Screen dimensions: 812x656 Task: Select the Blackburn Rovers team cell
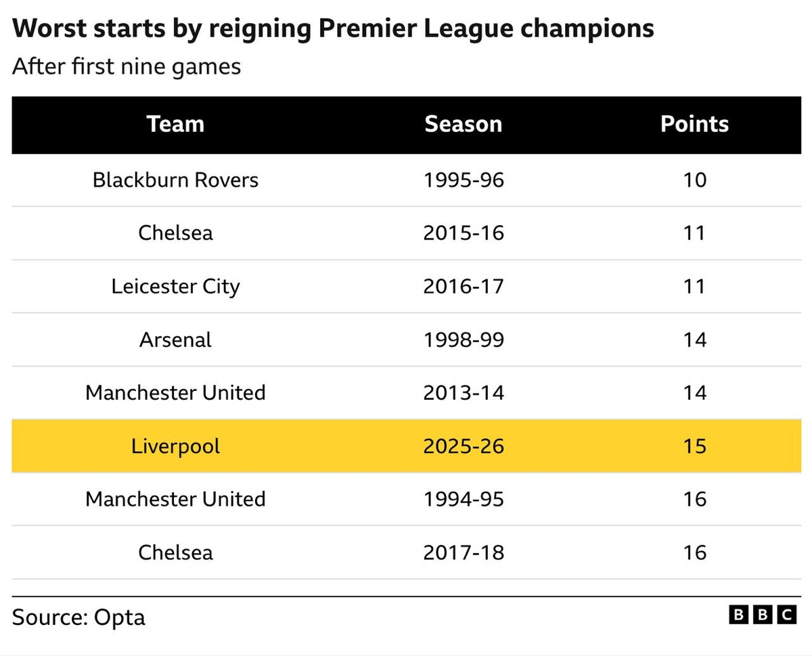click(175, 180)
